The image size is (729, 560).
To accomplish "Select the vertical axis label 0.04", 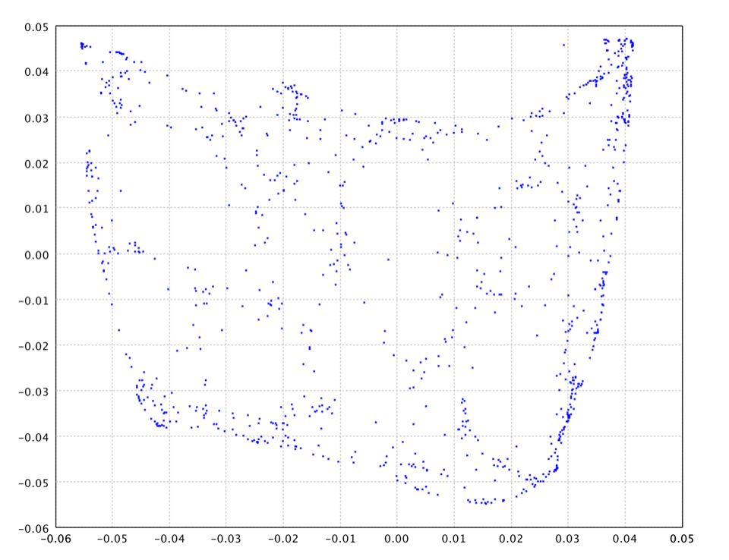I will 36,72.
